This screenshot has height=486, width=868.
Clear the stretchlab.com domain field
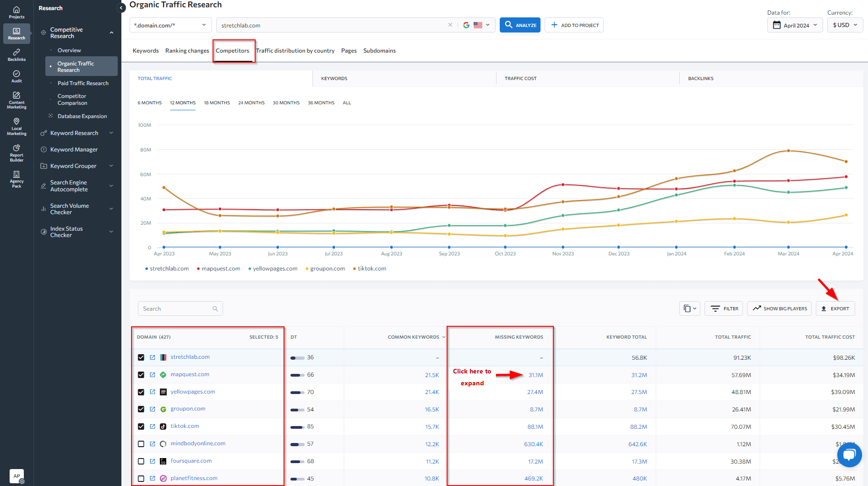pos(450,25)
